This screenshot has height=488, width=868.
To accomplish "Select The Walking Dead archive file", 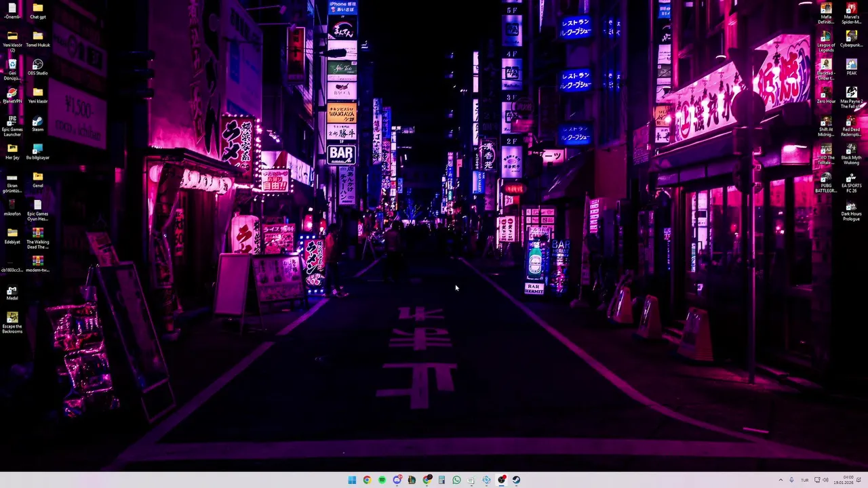I will [x=38, y=239].
